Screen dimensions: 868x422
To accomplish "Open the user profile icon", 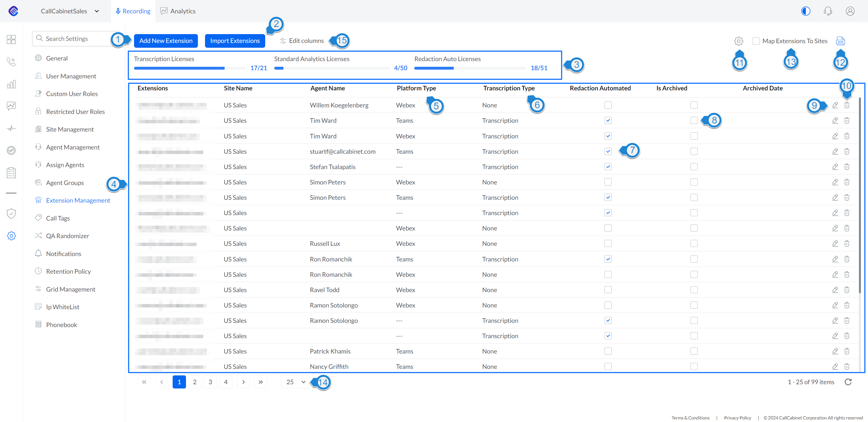I will tap(850, 11).
